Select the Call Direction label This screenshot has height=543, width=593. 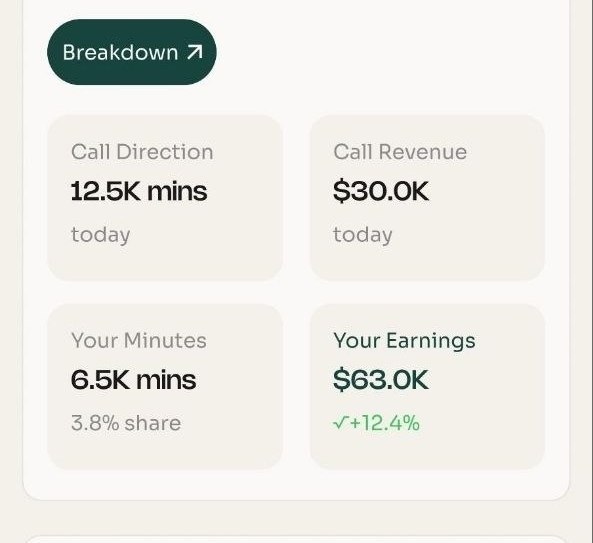[142, 152]
